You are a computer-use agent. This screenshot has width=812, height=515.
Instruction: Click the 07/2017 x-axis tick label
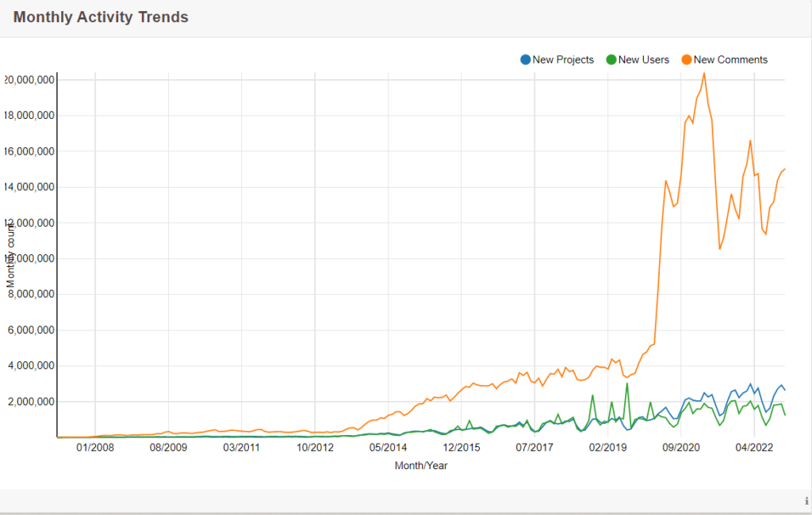[534, 447]
